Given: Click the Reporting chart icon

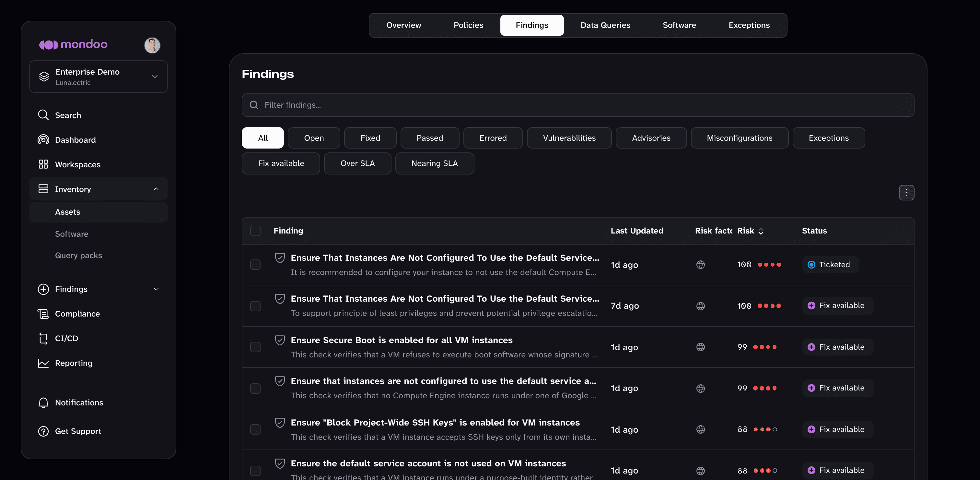Looking at the screenshot, I should pos(43,363).
